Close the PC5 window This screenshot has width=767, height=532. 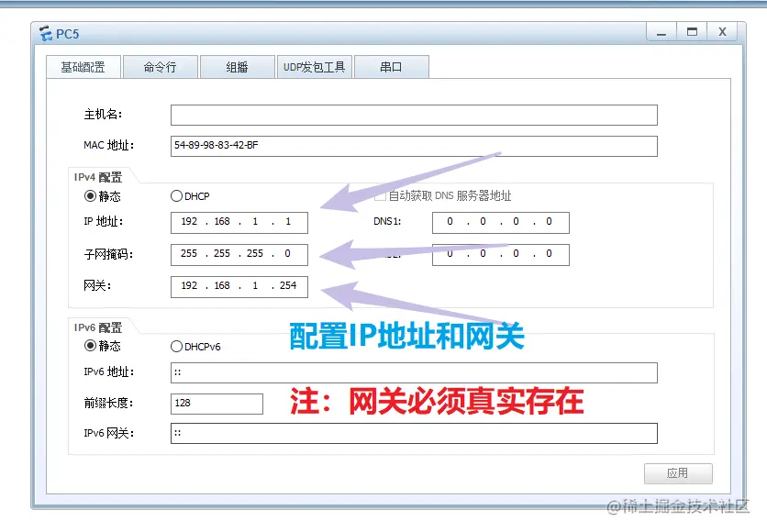click(722, 32)
